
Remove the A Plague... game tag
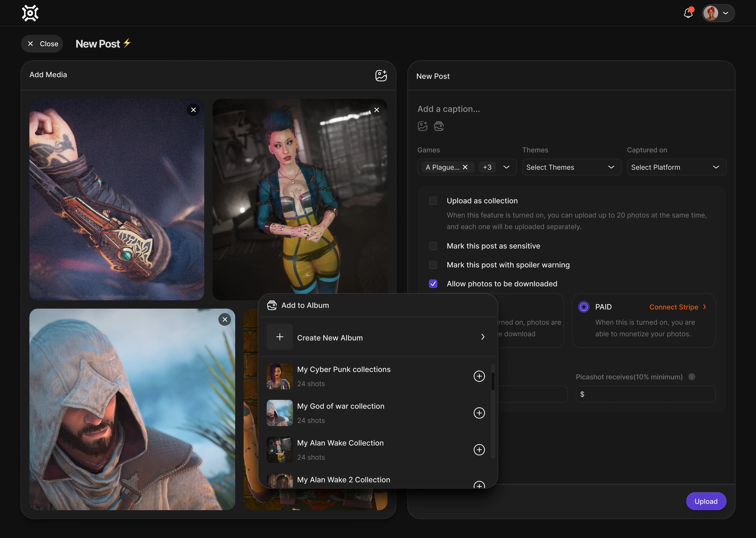pyautogui.click(x=465, y=167)
